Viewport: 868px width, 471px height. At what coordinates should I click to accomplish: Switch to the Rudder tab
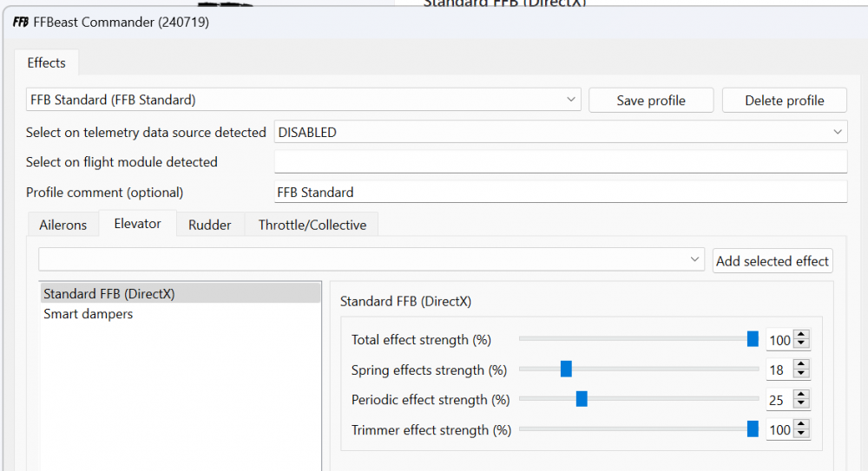pos(210,225)
